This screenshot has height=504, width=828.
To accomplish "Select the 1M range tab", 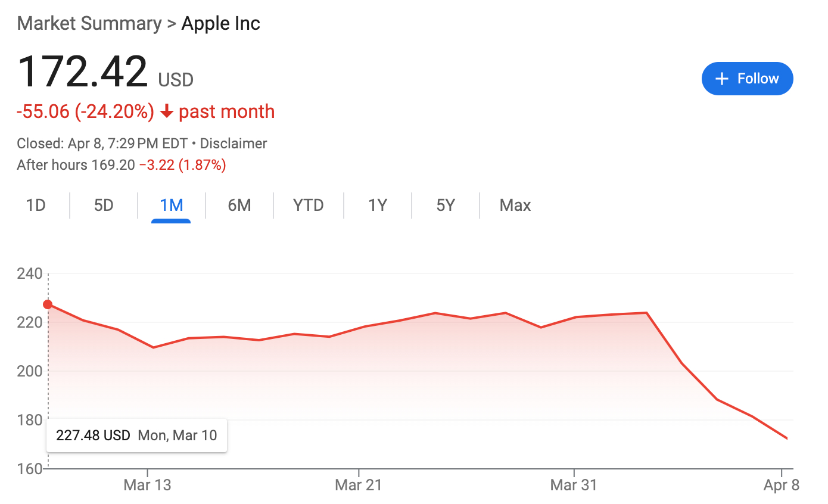I will tap(171, 206).
